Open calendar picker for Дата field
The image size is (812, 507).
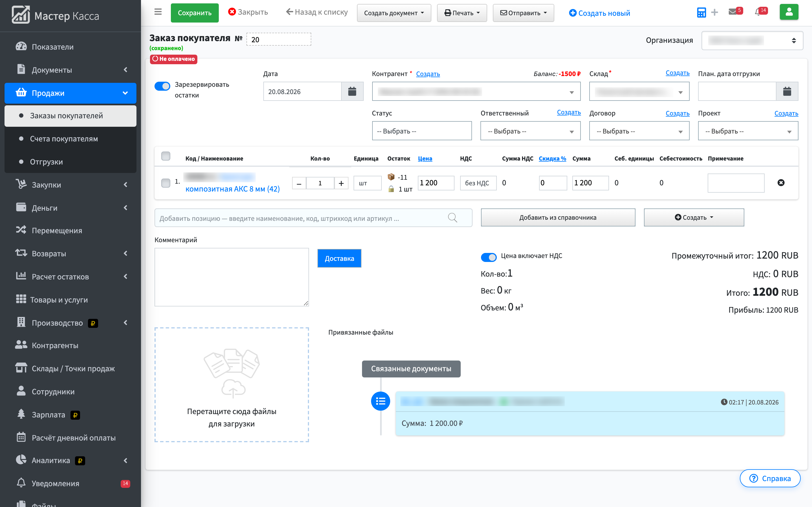(352, 91)
